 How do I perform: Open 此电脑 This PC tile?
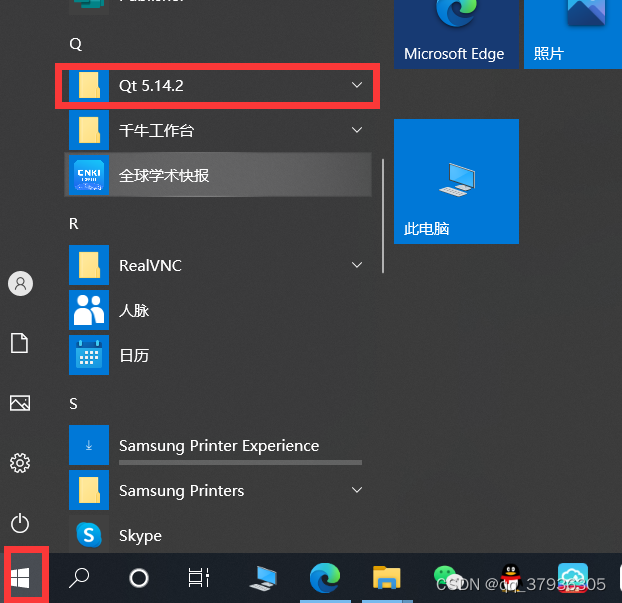[x=456, y=181]
